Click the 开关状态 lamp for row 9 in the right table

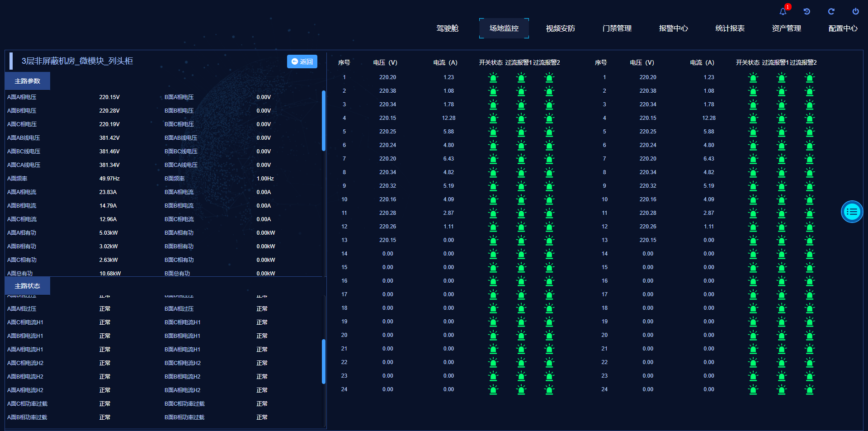(753, 186)
